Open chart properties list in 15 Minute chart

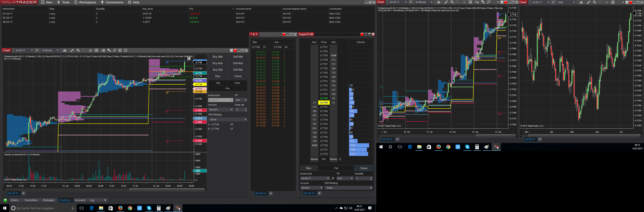tap(126, 50)
